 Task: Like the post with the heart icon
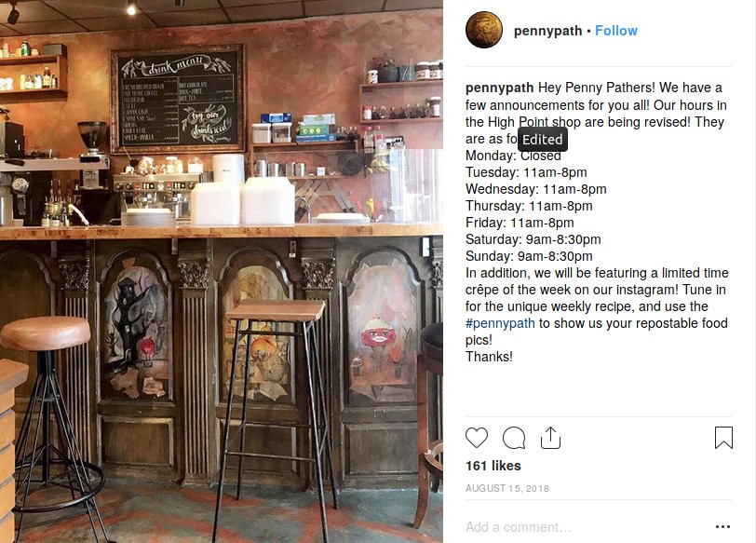(x=477, y=438)
